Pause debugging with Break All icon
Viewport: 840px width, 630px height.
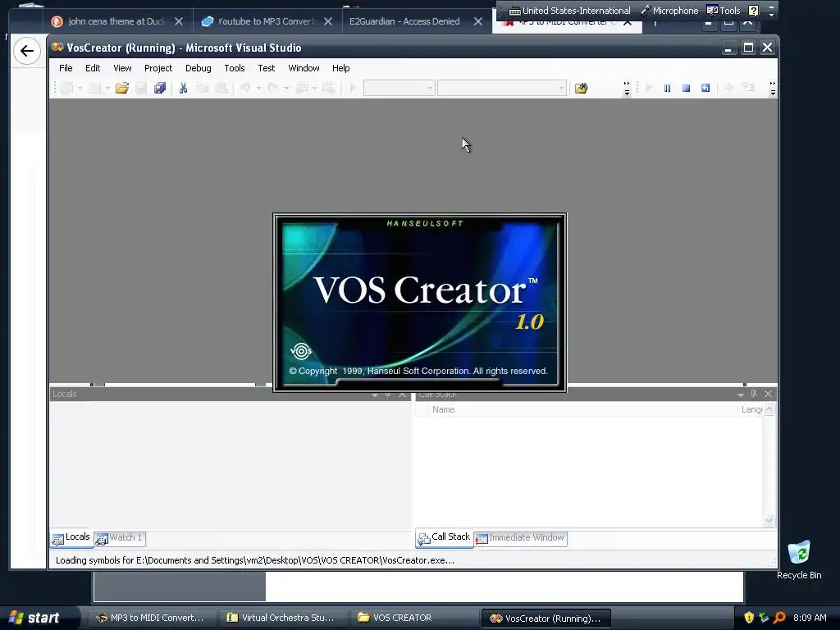point(667,88)
